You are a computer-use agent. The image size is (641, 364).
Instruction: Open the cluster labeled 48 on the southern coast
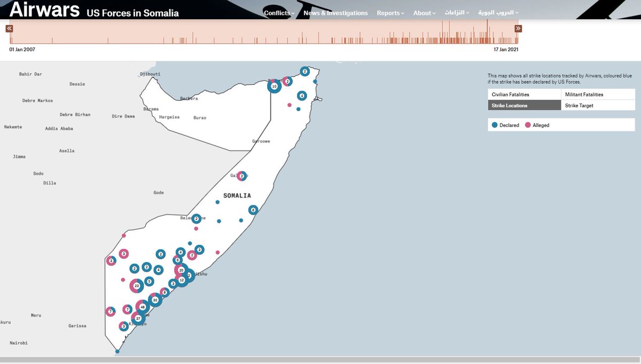point(142,306)
